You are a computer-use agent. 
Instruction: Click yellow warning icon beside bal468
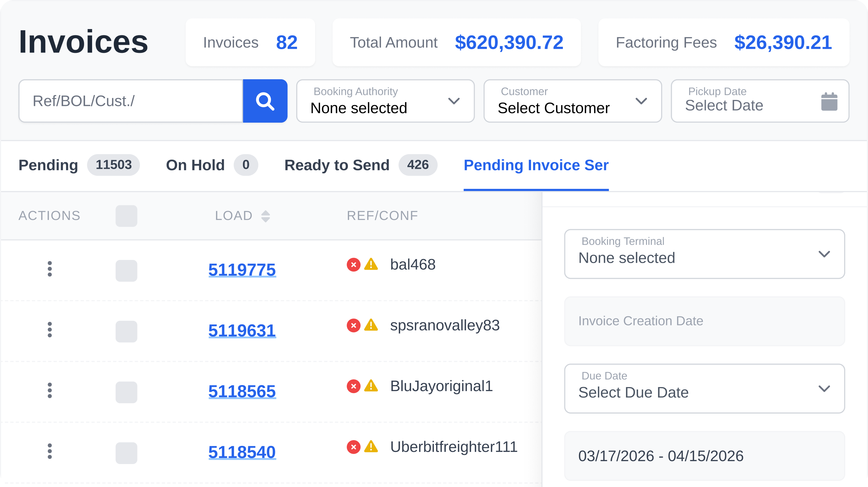click(x=371, y=264)
